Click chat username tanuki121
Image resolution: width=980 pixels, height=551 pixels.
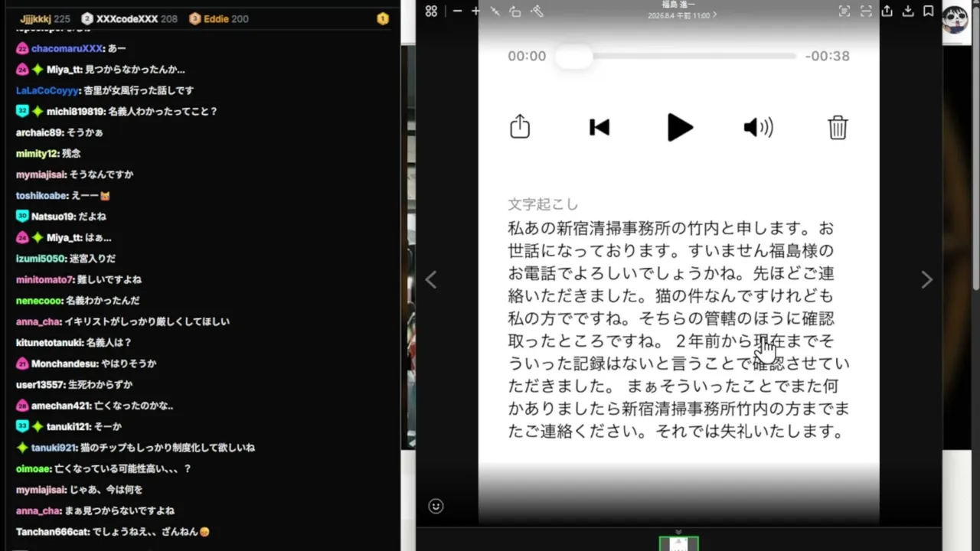69,426
